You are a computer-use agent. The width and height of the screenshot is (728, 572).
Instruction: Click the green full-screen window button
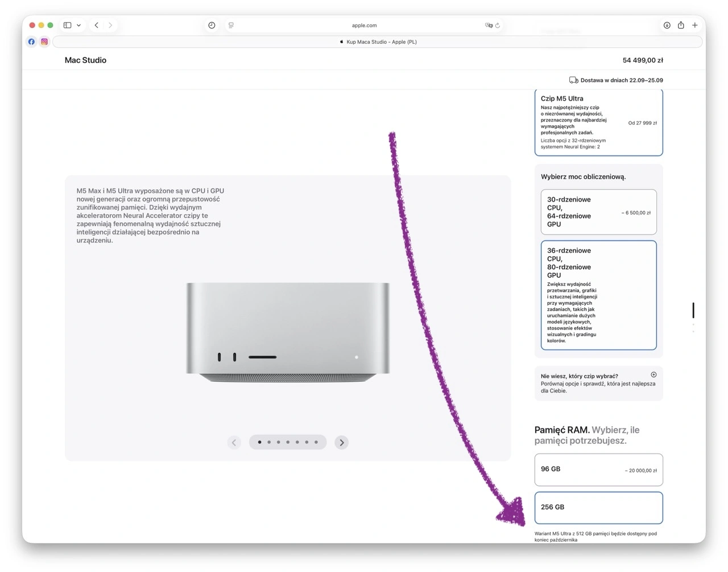coord(50,25)
